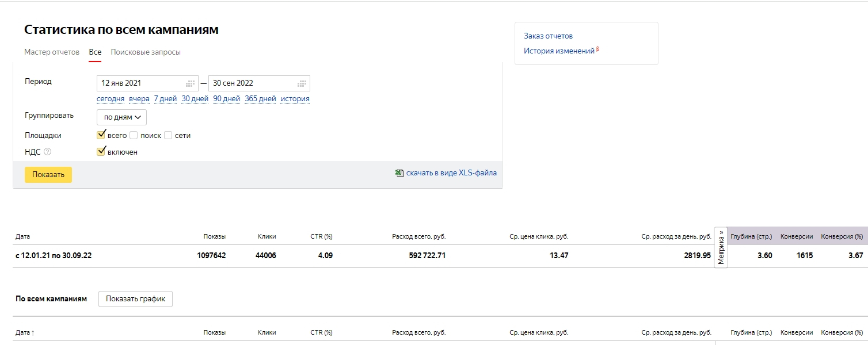This screenshot has height=345, width=868.
Task: Enable the "поиск" checkbox
Action: point(134,135)
